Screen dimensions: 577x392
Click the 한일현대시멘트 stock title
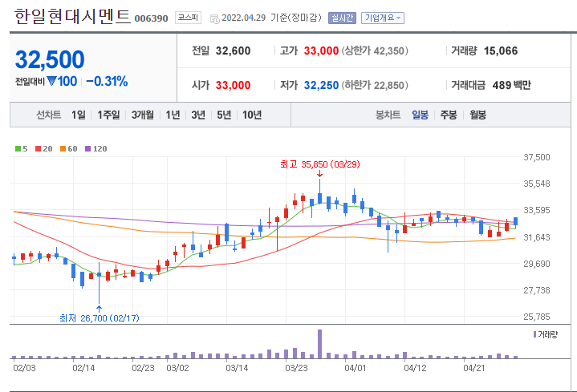[x=72, y=17]
